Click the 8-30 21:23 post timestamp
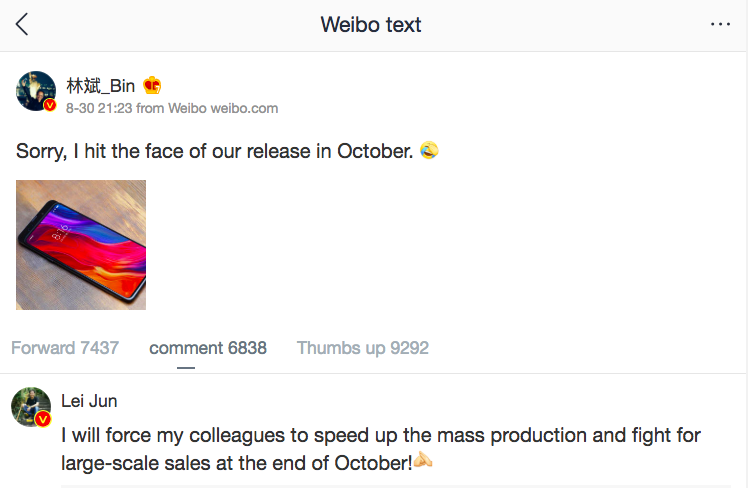 [x=98, y=108]
